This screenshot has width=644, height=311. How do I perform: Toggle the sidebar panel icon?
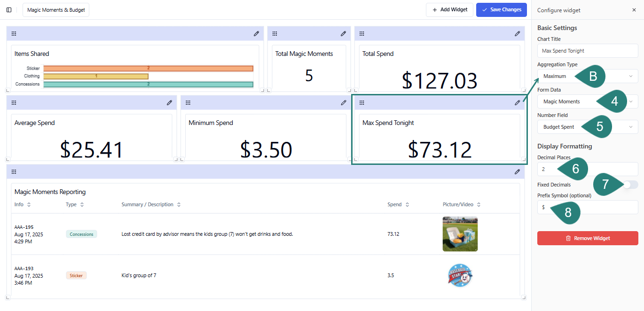click(9, 10)
